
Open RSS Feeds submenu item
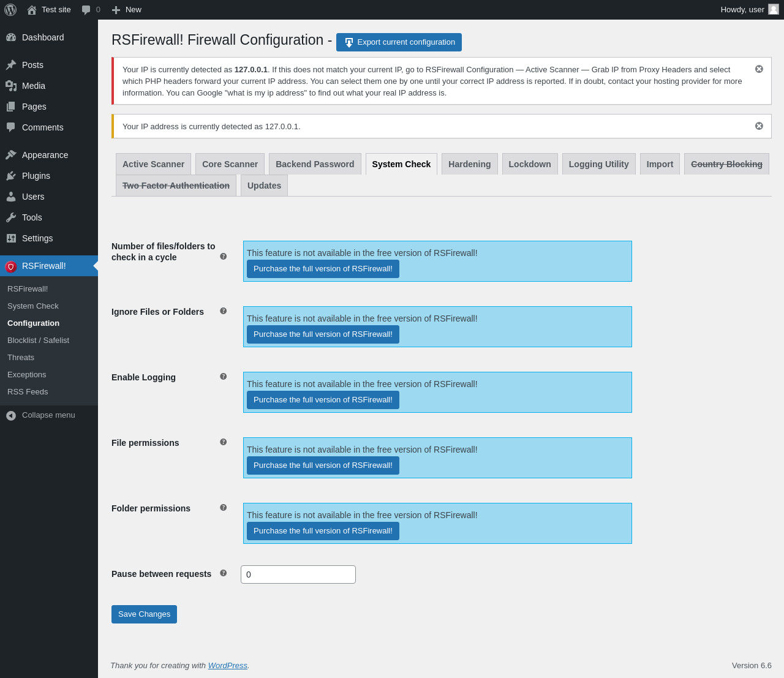pyautogui.click(x=49, y=392)
